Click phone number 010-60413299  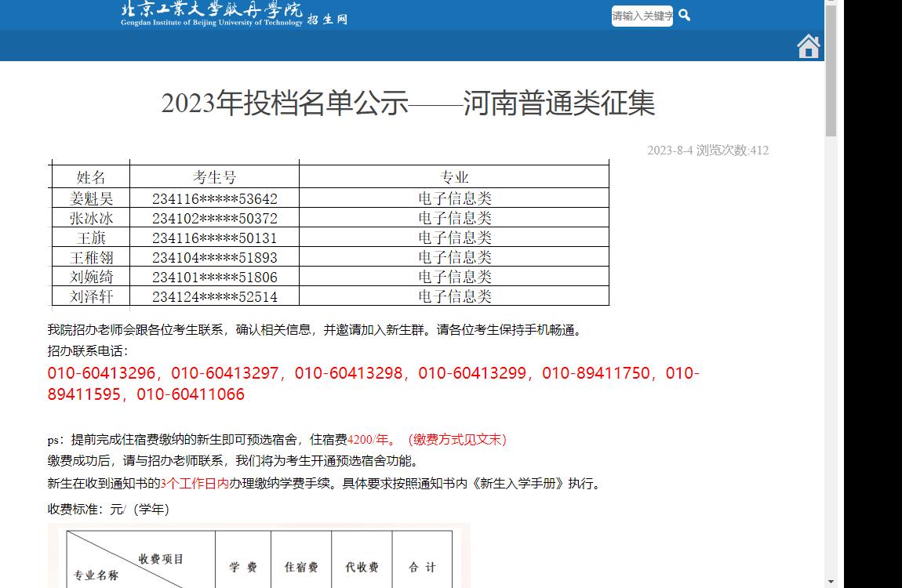pos(472,373)
